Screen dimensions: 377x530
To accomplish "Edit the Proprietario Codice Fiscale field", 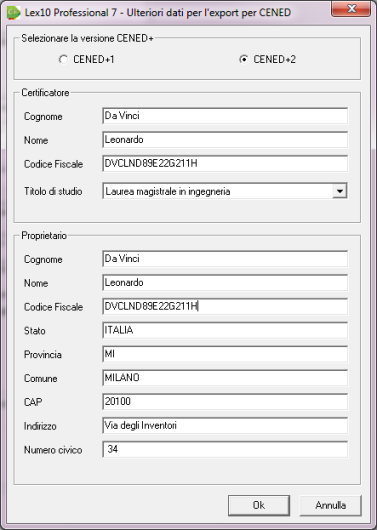I will tap(225, 307).
